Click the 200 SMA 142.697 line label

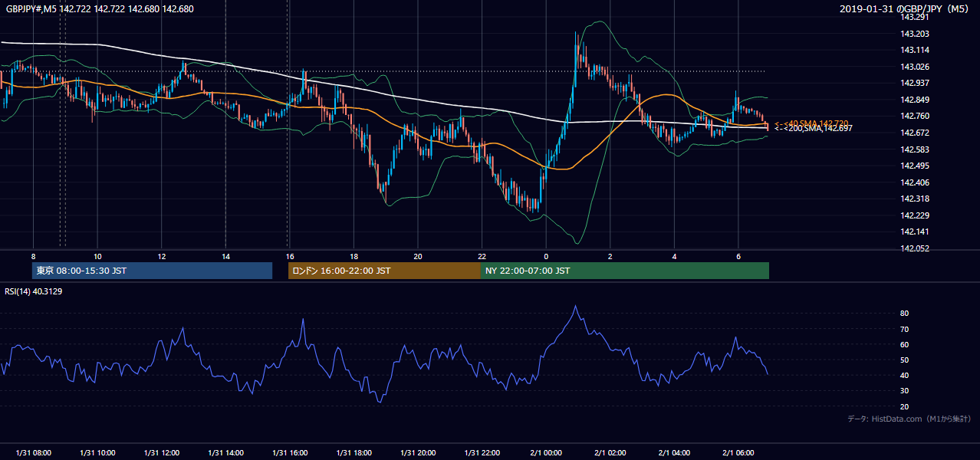coord(813,129)
